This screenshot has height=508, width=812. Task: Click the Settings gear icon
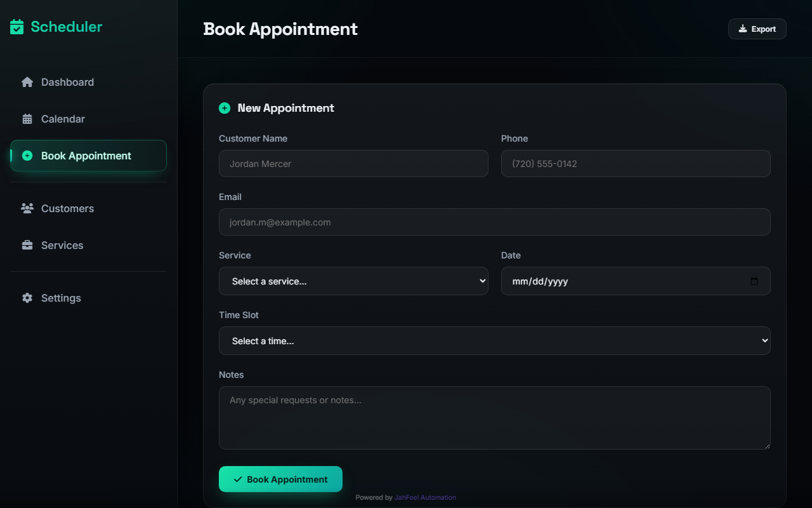27,298
